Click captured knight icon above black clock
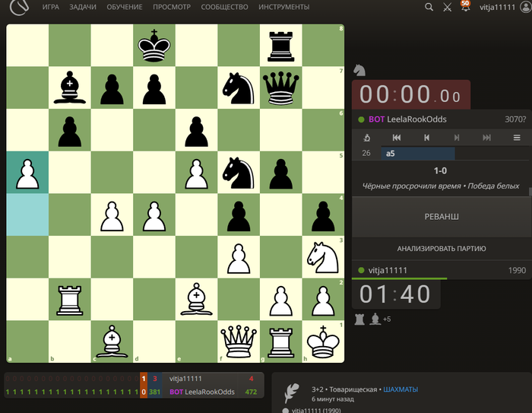Image resolution: width=532 pixels, height=413 pixels. tap(359, 70)
